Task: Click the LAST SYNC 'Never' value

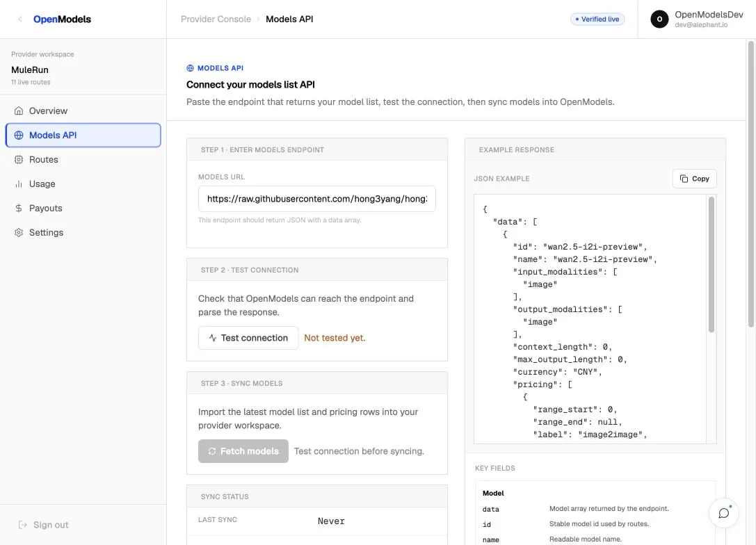Action: click(331, 521)
